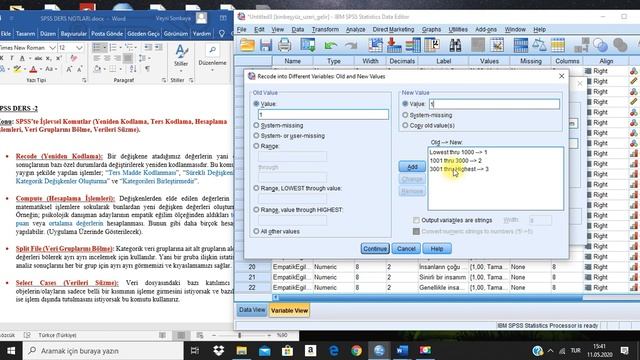
Task: Select All other values radio button
Action: pyautogui.click(x=256, y=231)
